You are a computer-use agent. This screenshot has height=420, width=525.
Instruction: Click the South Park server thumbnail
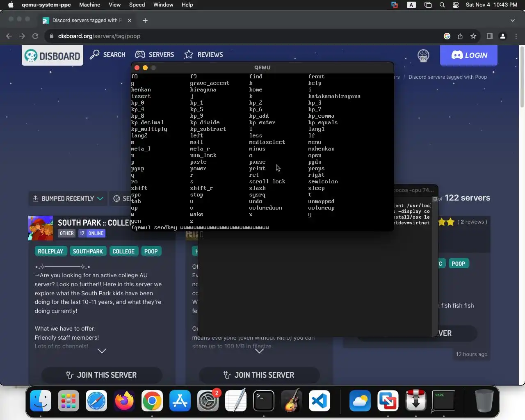tap(41, 228)
